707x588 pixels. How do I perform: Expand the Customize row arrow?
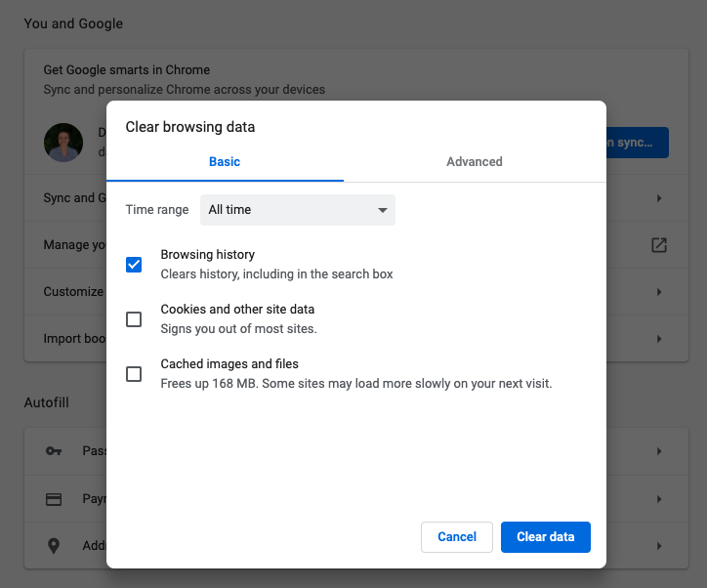(x=659, y=292)
